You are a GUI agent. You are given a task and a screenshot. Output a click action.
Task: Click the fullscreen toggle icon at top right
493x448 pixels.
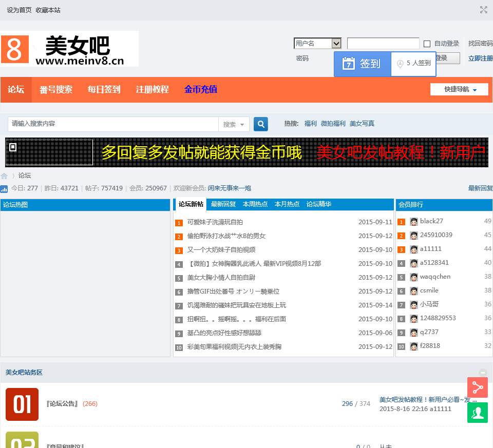[483, 10]
